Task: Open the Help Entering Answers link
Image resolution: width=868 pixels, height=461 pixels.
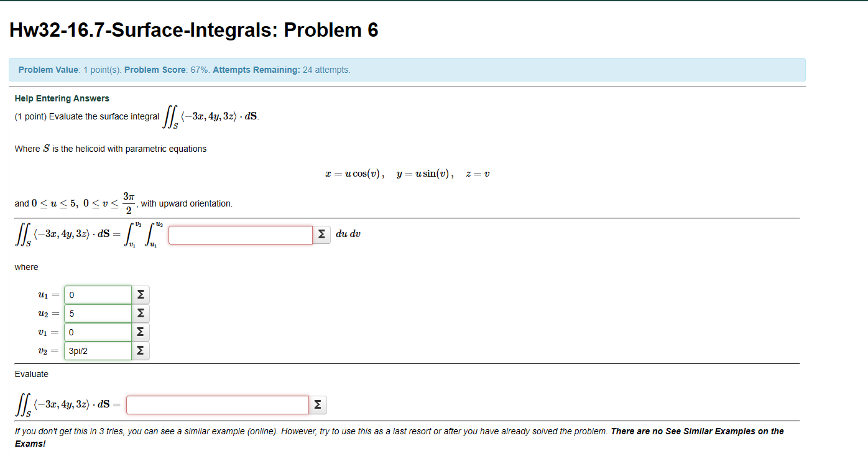Action: (62, 98)
